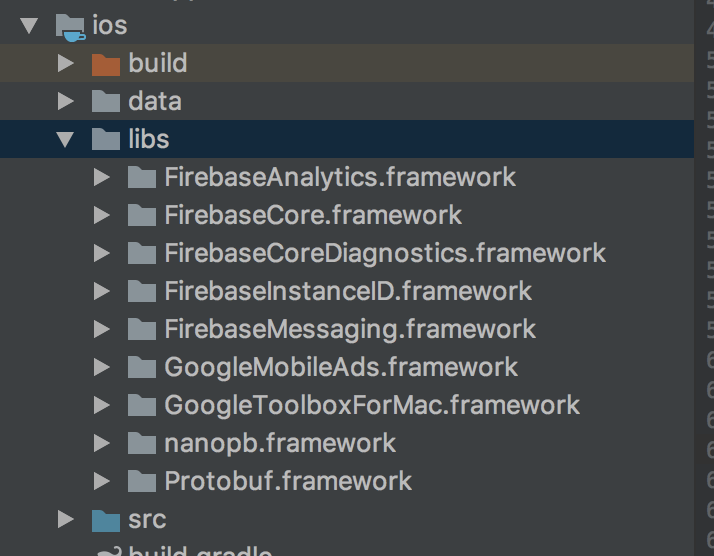Click the libs folder icon
The height and width of the screenshot is (556, 714).
(x=105, y=139)
